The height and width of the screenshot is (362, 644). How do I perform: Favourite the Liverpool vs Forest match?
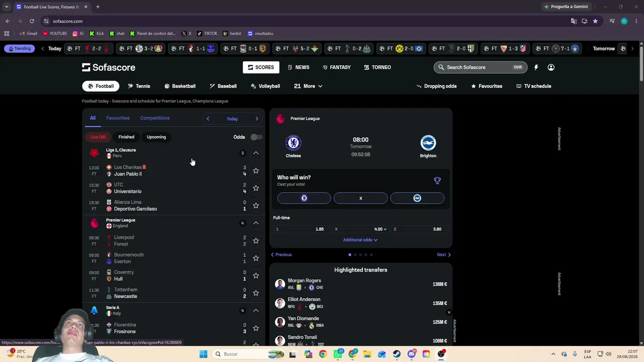point(256,241)
